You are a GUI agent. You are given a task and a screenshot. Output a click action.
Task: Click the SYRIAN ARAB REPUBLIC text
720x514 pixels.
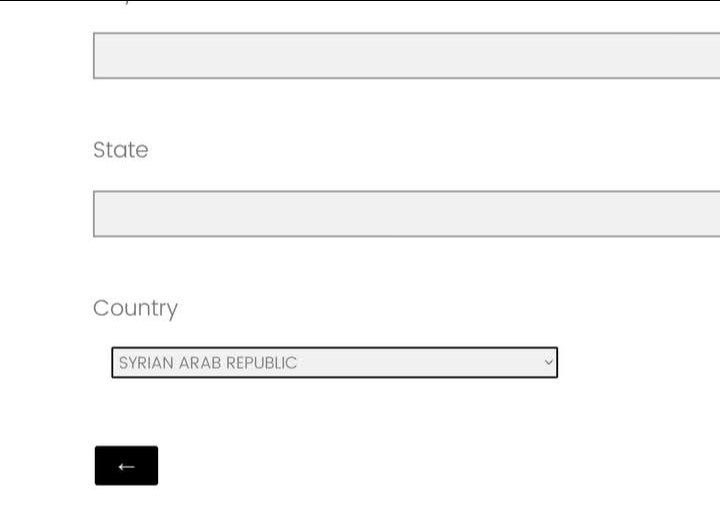coord(208,362)
